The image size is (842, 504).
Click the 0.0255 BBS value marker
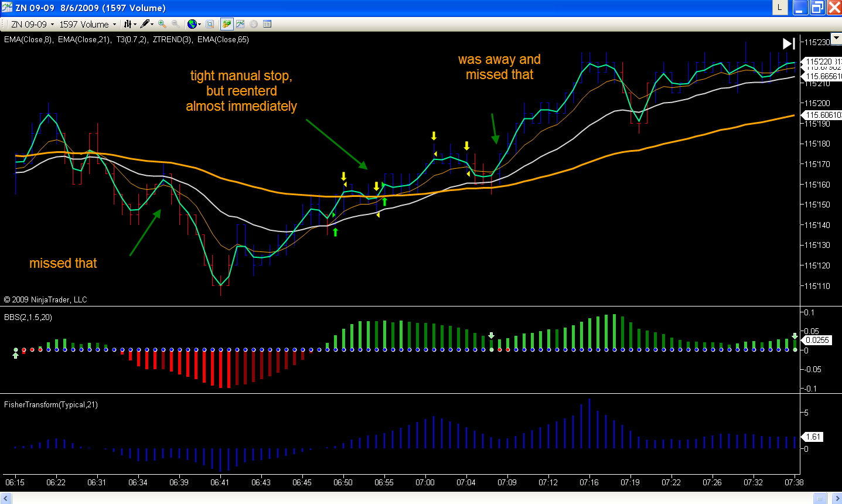(x=816, y=340)
